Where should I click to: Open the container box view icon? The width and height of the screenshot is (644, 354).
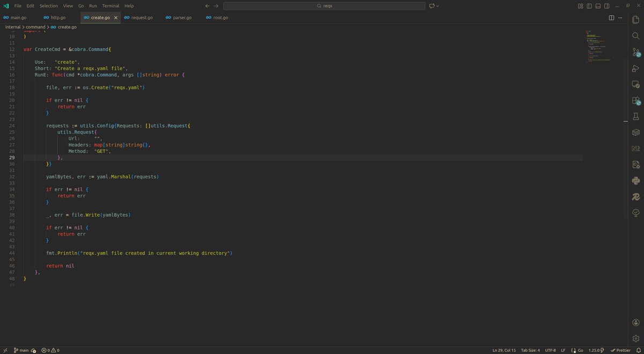(636, 132)
